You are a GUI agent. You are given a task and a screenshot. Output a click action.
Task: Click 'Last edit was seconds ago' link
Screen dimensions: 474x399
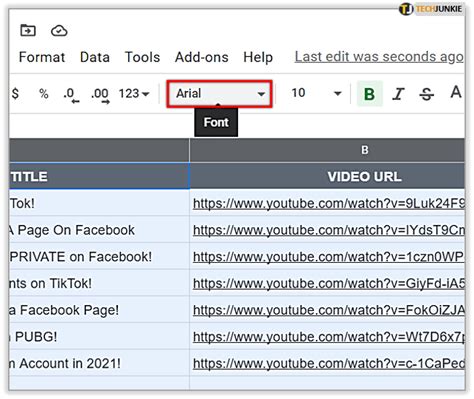pos(379,57)
